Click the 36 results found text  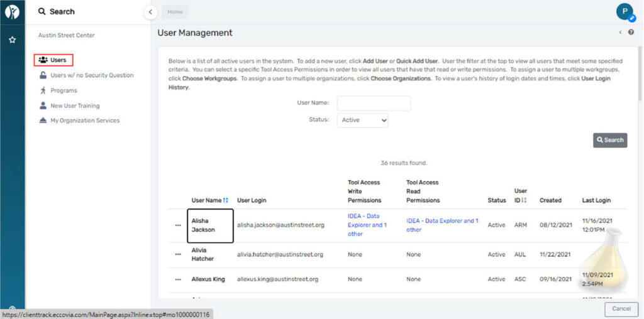coord(404,163)
